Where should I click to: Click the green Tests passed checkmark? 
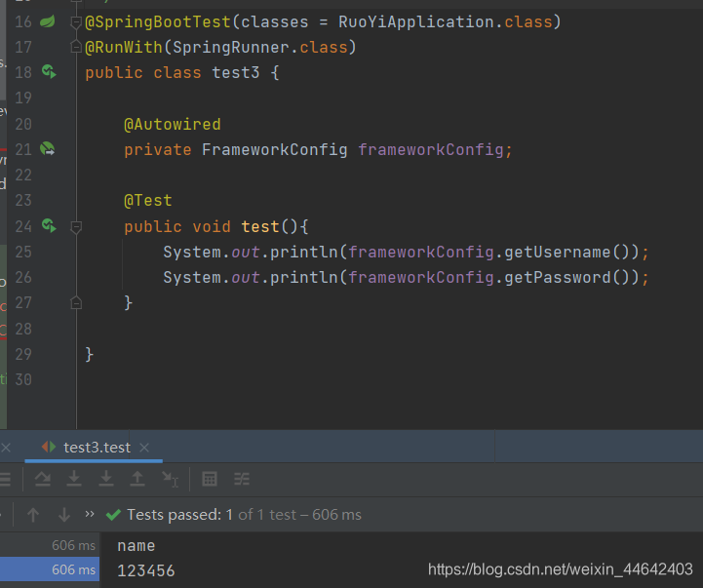coord(113,515)
